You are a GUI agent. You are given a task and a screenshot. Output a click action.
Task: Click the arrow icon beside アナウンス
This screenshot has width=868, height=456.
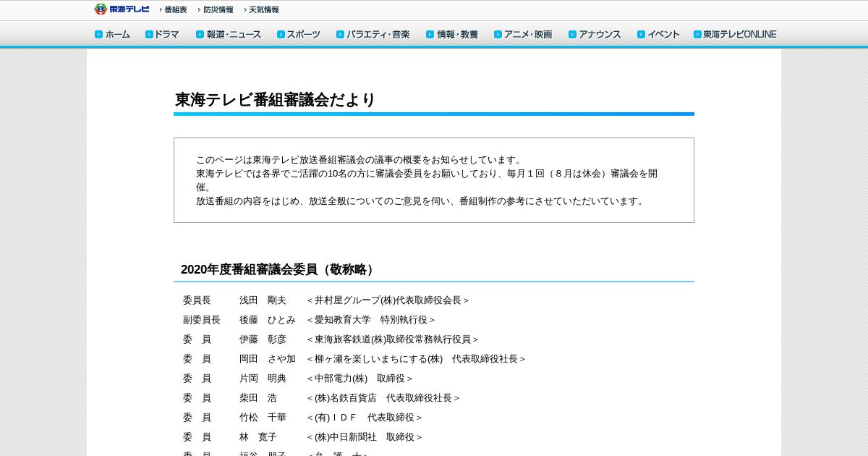572,35
